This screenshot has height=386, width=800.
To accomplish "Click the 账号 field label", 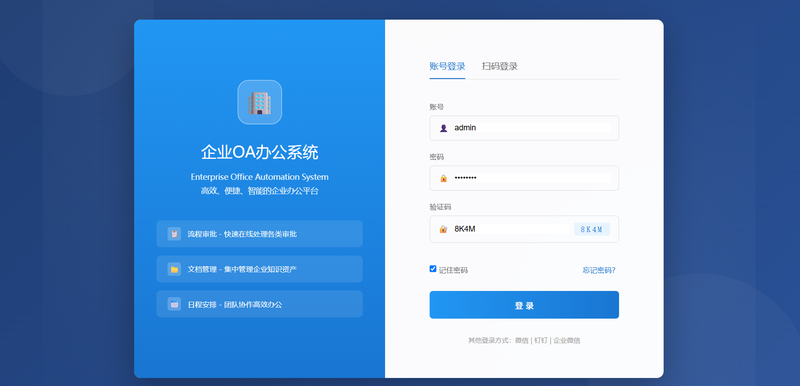I will click(436, 107).
